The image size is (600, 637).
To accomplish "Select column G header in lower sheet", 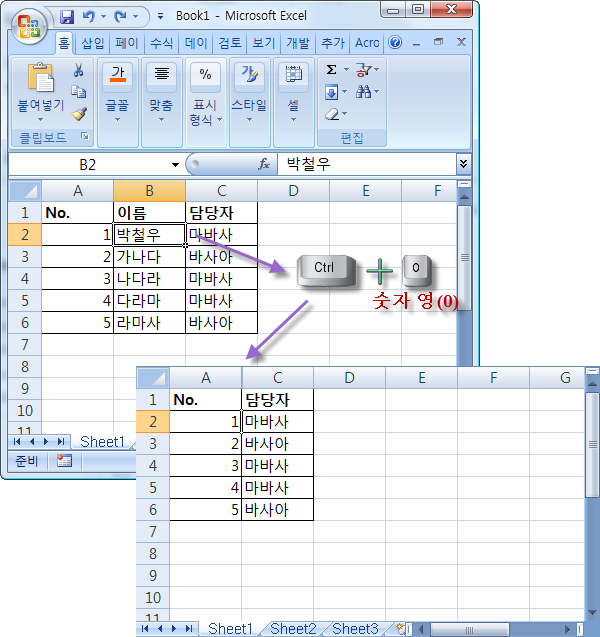I will coord(565,378).
